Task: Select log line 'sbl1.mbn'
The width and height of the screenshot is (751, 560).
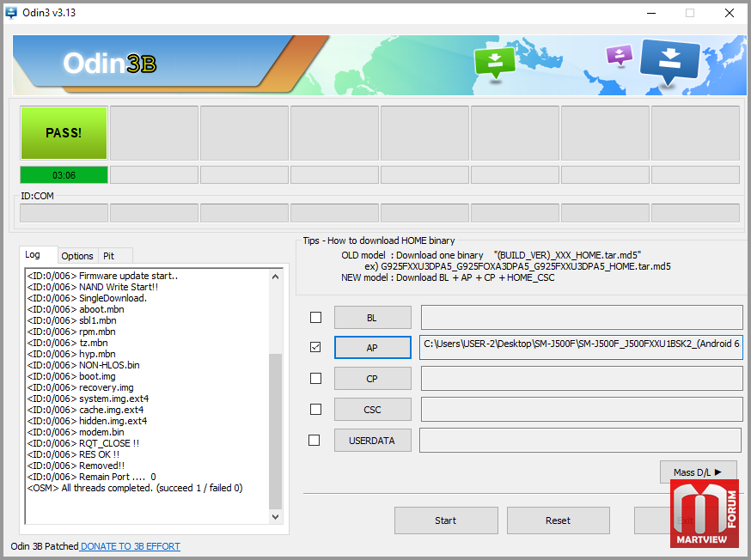Action: pos(72,320)
